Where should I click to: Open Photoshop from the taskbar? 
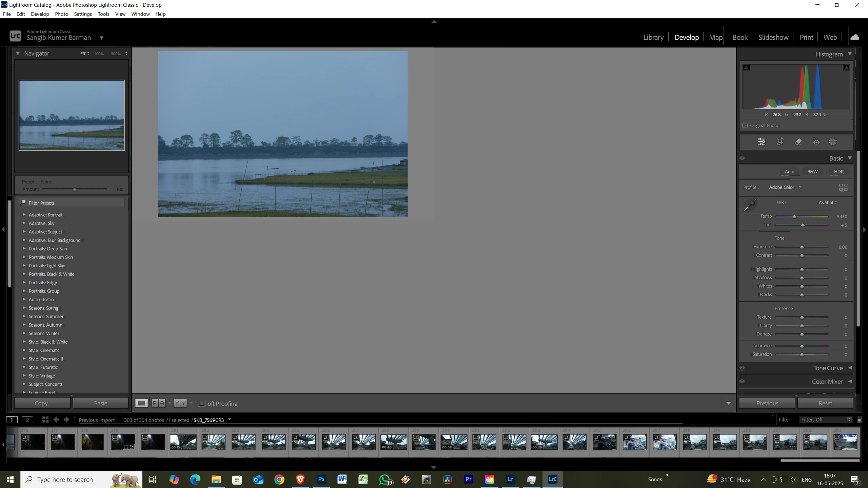click(x=321, y=479)
